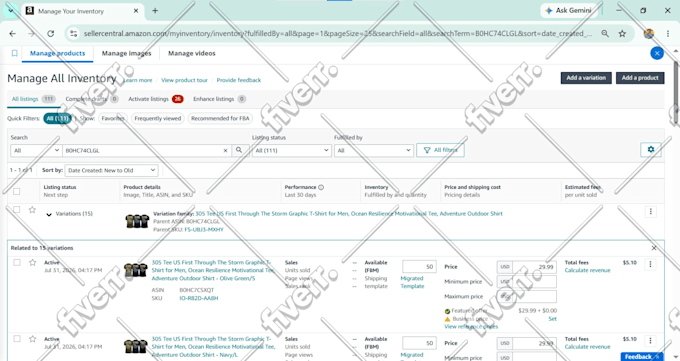This screenshot has width=680, height=361.
Task: Open Sort by Date Created dropdown
Action: 111,171
